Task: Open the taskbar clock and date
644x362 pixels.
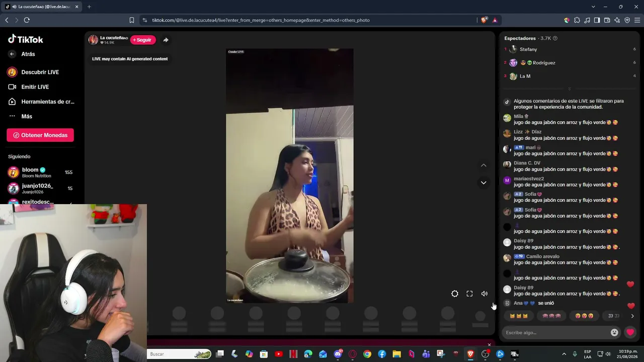Action: coord(628,354)
